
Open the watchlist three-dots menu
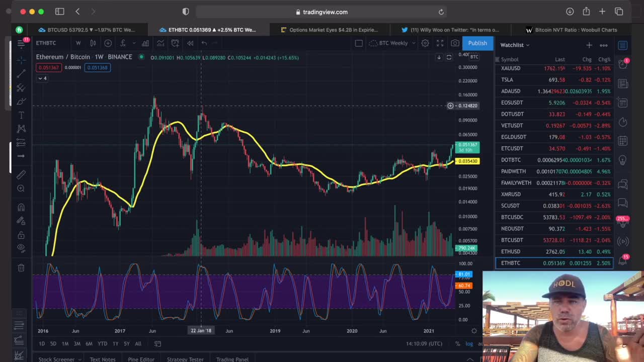click(x=604, y=45)
